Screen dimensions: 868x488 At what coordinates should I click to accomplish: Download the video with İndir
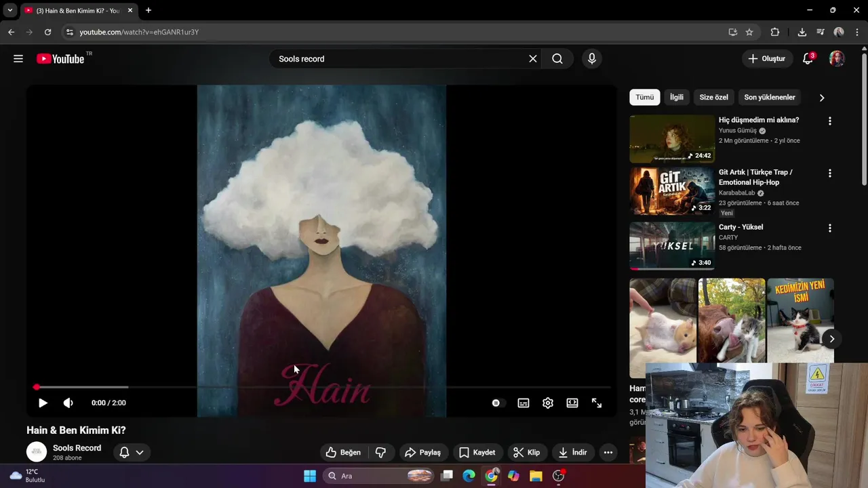pyautogui.click(x=573, y=452)
